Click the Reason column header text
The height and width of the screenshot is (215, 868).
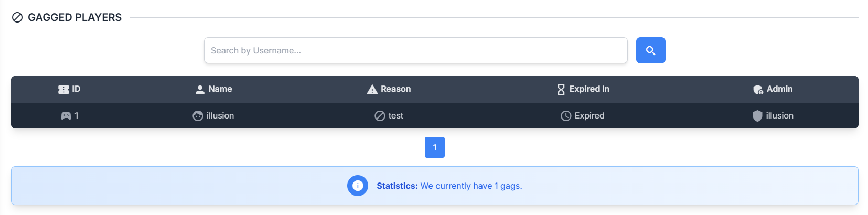coord(395,89)
